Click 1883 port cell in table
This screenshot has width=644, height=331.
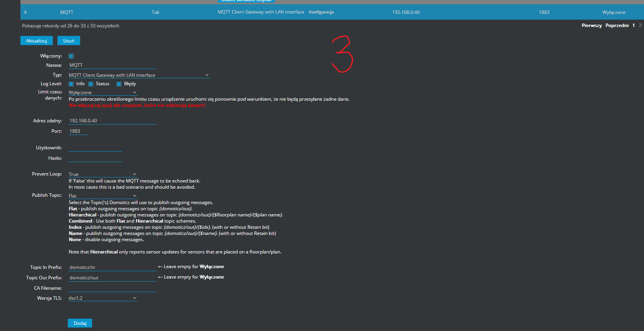[x=544, y=12]
